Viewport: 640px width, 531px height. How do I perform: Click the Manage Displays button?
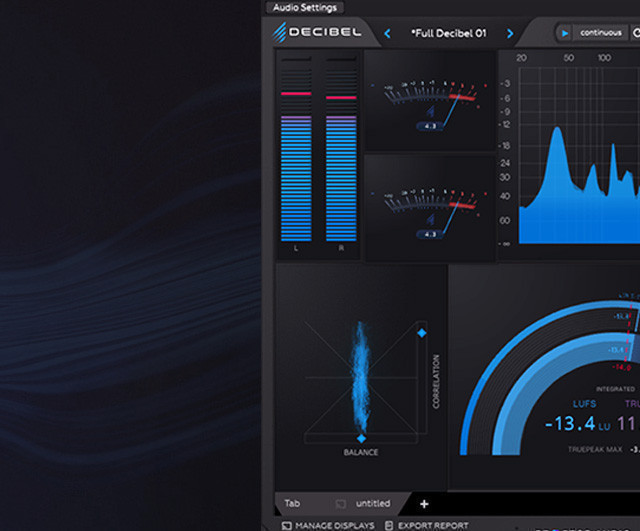pyautogui.click(x=328, y=525)
